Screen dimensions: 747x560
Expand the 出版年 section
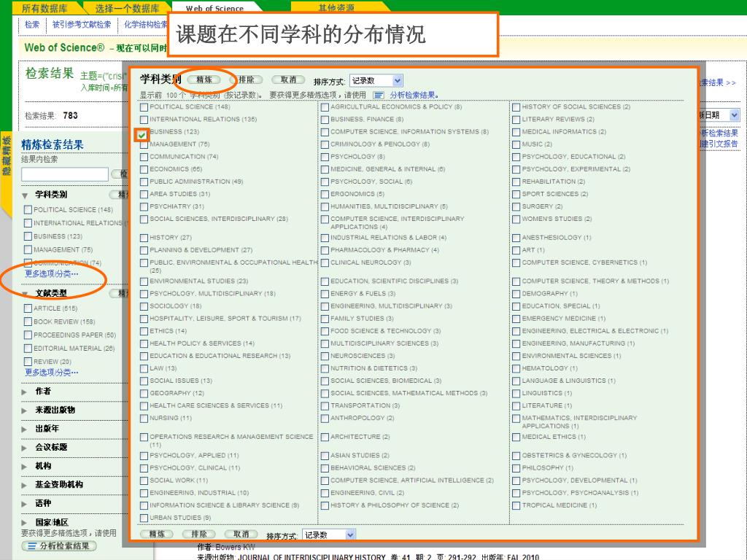click(24, 429)
